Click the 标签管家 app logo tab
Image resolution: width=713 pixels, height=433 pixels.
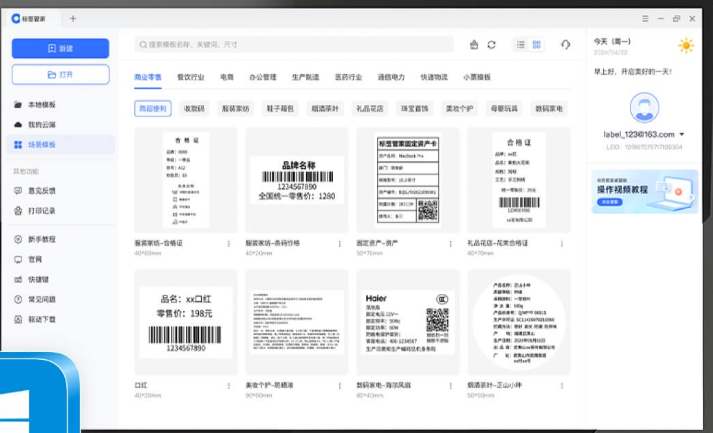coord(29,19)
